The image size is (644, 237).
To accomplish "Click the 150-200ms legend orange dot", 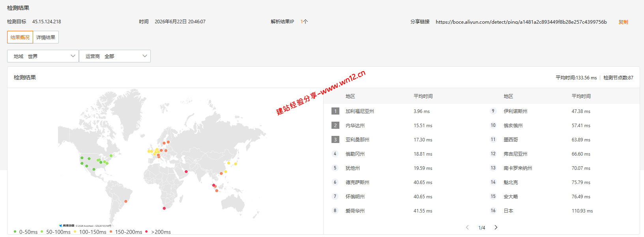I will (111, 231).
